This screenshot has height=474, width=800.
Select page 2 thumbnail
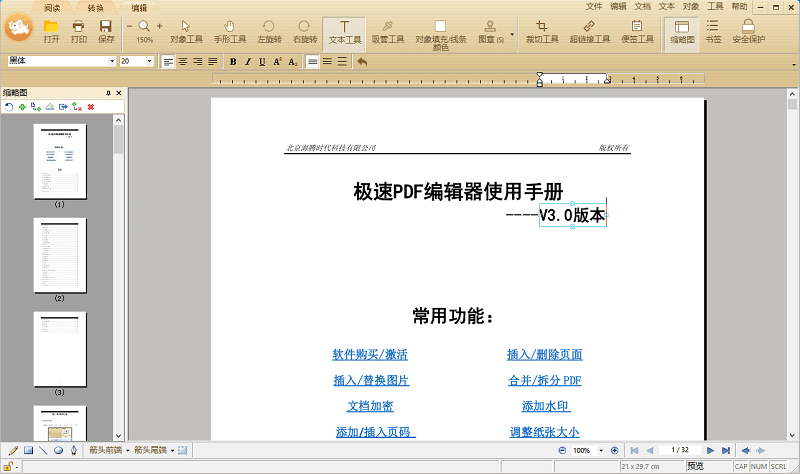pos(59,254)
